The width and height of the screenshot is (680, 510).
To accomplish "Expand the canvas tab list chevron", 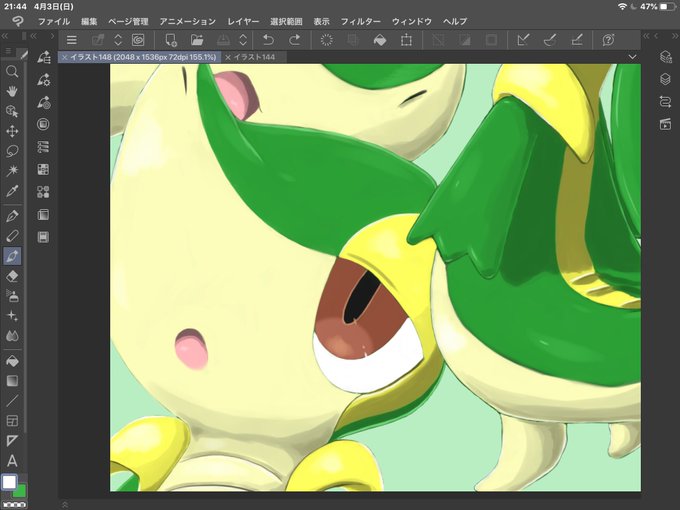I will coord(632,57).
